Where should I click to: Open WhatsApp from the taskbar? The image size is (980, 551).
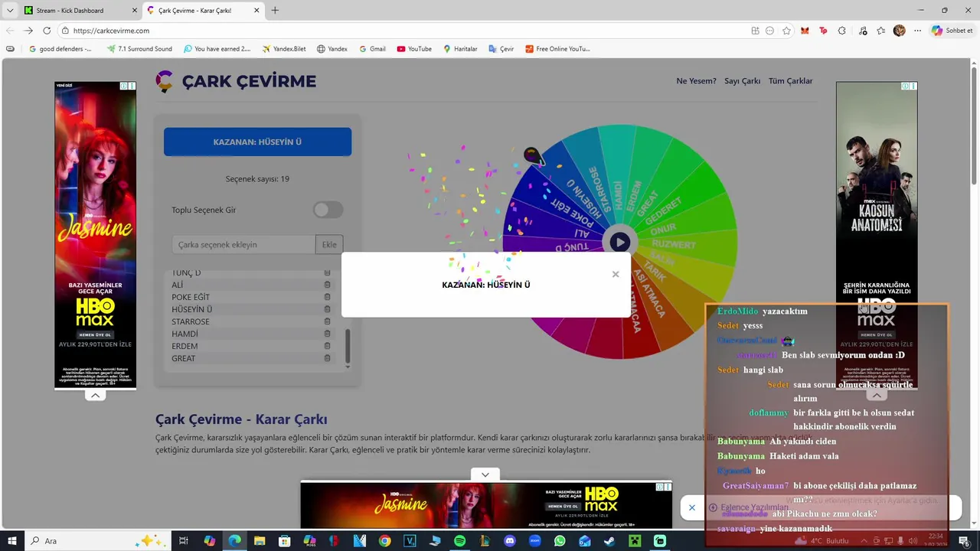[560, 541]
